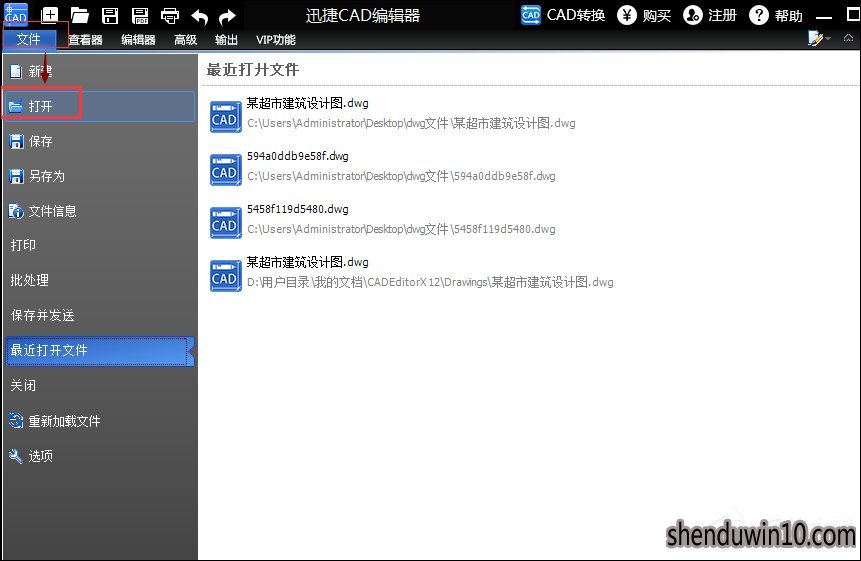
Task: Click the open folder icon in title toolbar
Action: point(80,16)
